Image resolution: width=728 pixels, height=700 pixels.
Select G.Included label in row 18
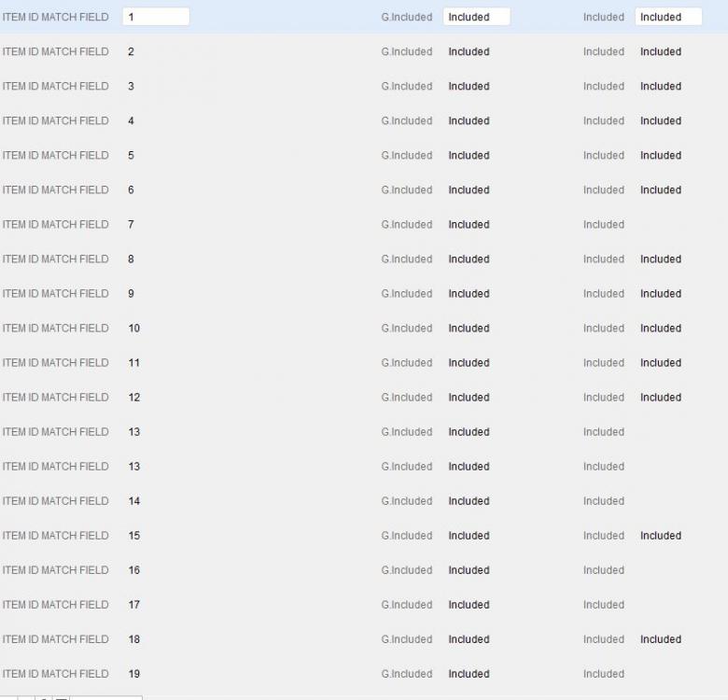tap(407, 639)
